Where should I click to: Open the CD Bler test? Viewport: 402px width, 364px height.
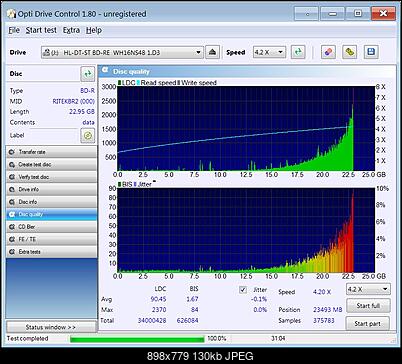click(51, 227)
